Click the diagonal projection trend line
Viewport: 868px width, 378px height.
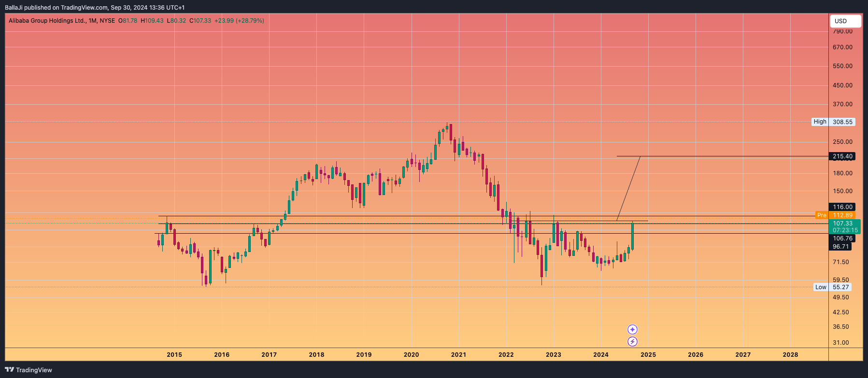point(628,188)
